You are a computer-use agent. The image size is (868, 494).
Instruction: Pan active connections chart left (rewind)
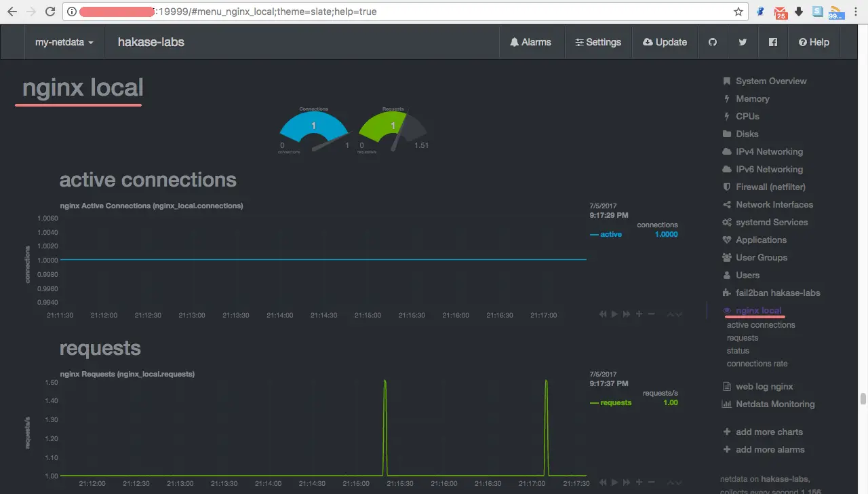click(x=603, y=314)
